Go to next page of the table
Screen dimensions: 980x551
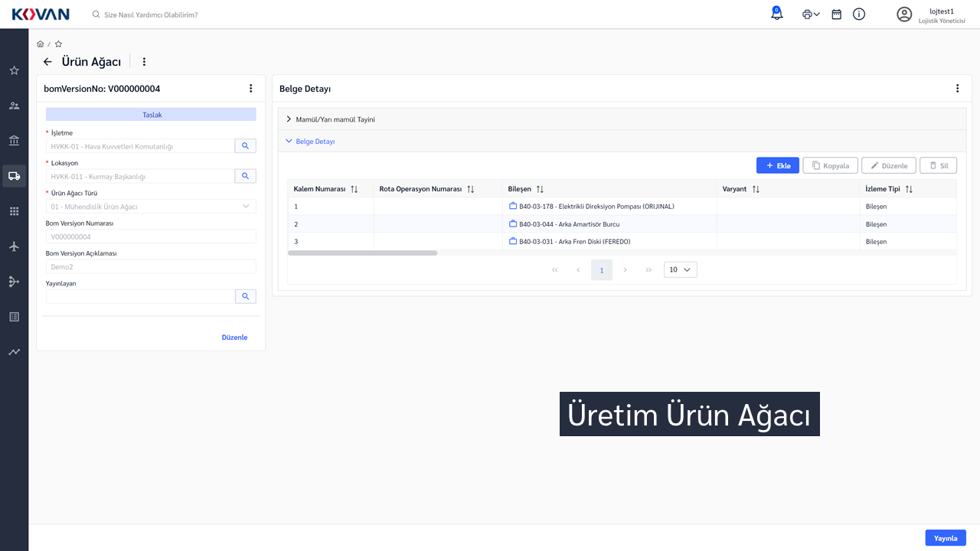point(626,269)
